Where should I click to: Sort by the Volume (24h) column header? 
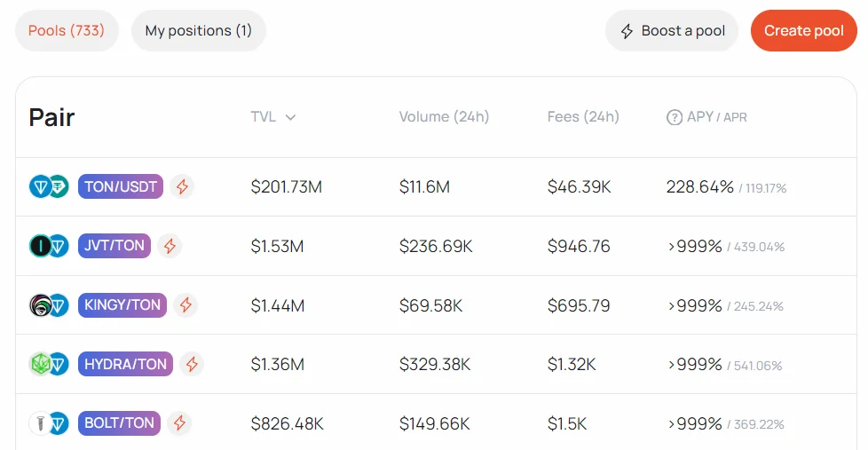click(x=444, y=117)
